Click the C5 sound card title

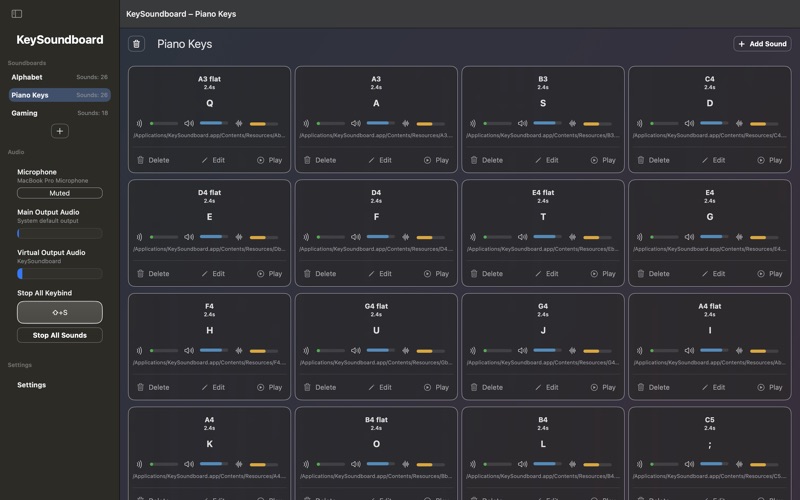click(710, 420)
